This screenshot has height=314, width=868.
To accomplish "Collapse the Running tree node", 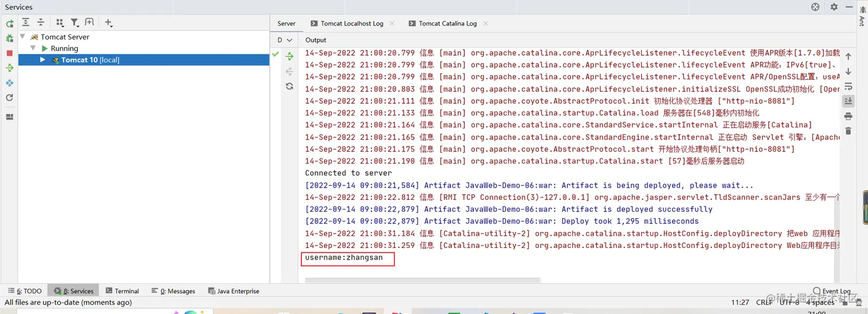I will point(33,48).
